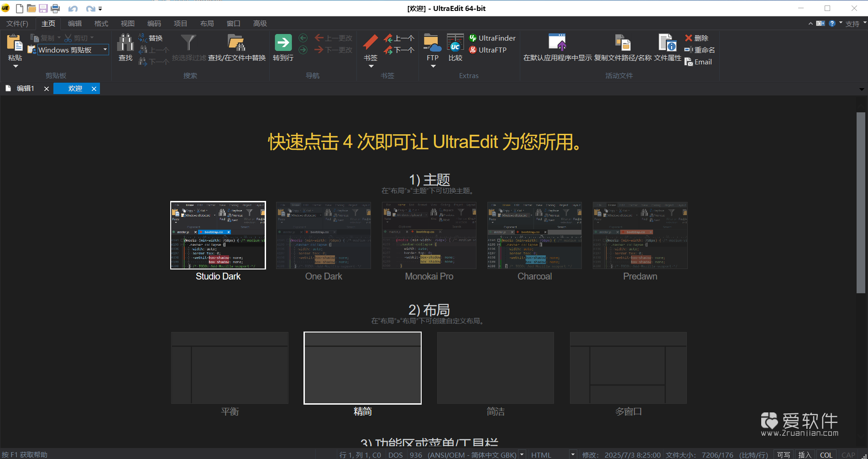Launch UltraFinder from Extras
Image resolution: width=868 pixels, height=459 pixels.
(x=492, y=38)
